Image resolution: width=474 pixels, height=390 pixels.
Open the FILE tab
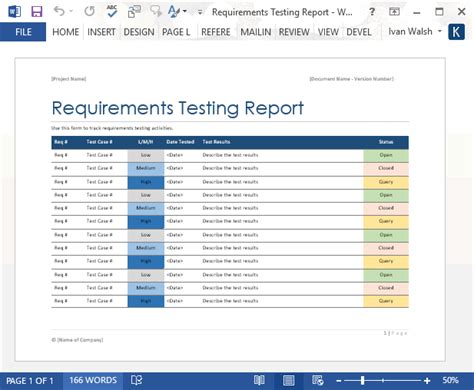tap(23, 32)
